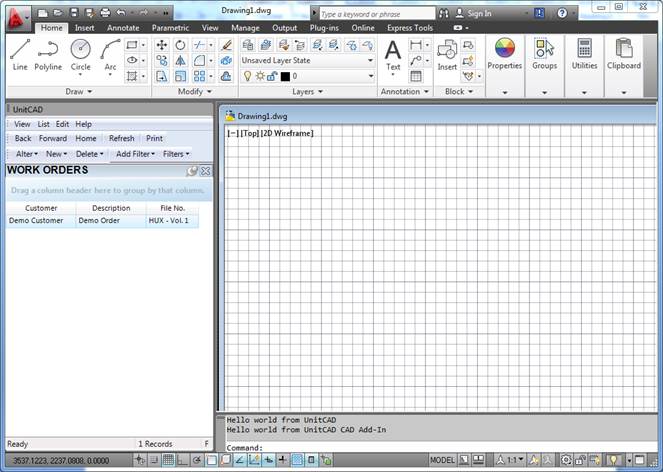Click the black layer color swatch
Screen dimensions: 663x472
tap(285, 76)
